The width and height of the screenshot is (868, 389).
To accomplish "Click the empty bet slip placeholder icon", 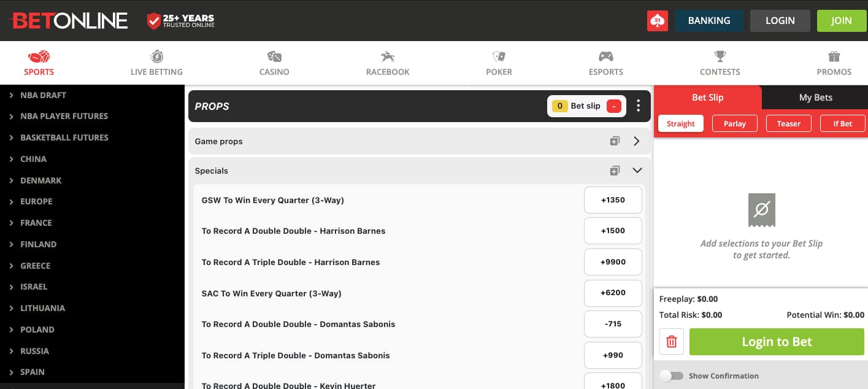I will (x=761, y=210).
